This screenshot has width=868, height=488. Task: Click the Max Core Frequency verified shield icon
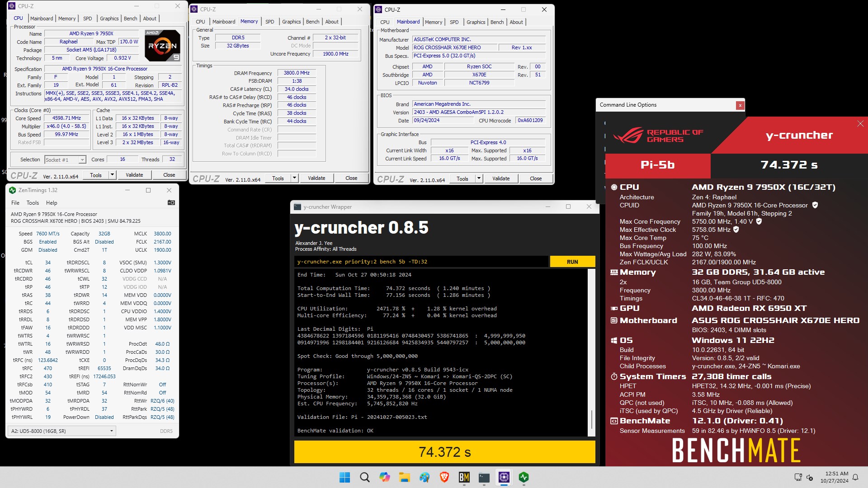pyautogui.click(x=759, y=221)
